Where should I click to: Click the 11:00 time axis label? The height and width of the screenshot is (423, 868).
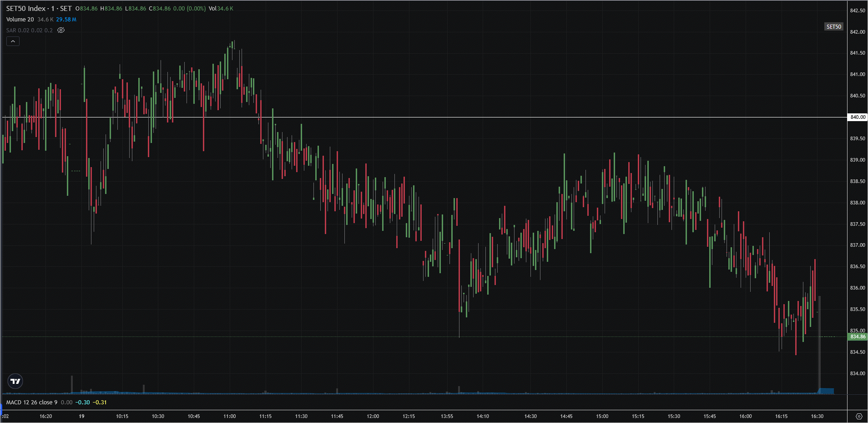coord(230,416)
